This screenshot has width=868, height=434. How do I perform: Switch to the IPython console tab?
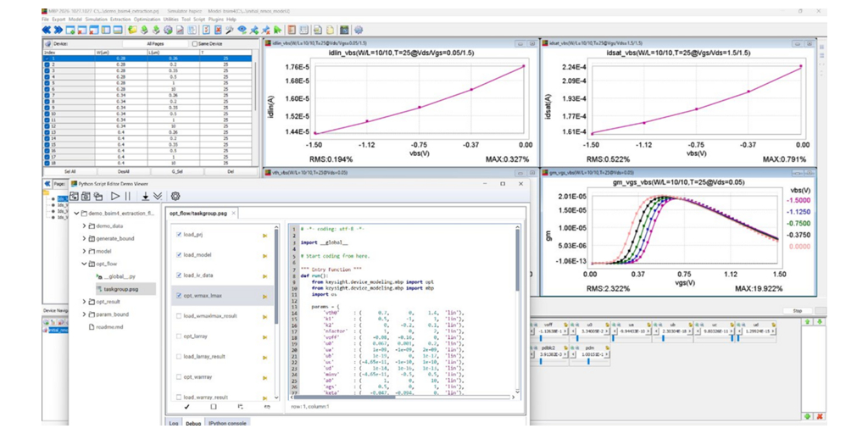(227, 422)
